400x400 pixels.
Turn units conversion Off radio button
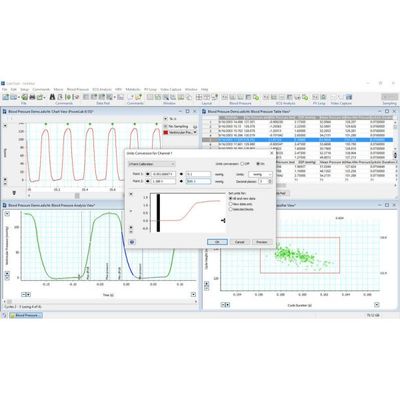pos(242,164)
